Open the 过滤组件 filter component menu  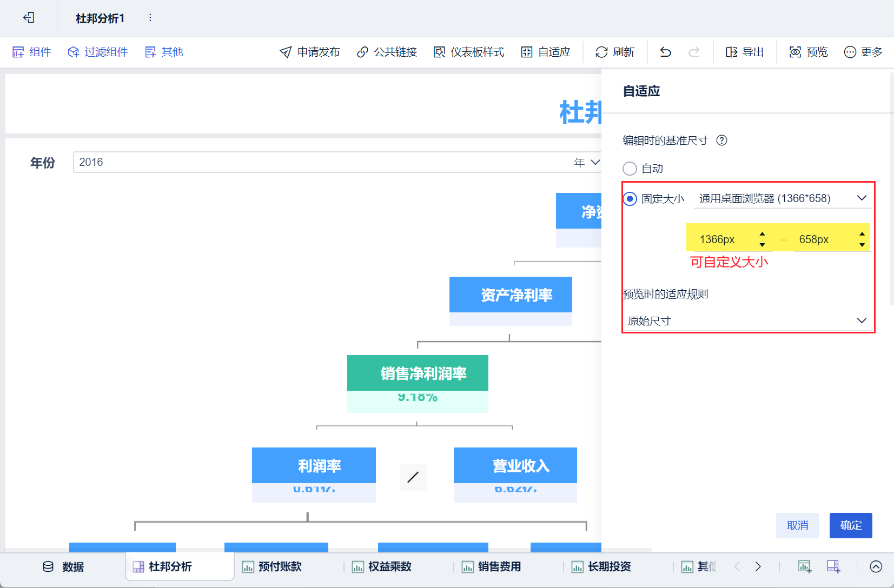pos(97,52)
